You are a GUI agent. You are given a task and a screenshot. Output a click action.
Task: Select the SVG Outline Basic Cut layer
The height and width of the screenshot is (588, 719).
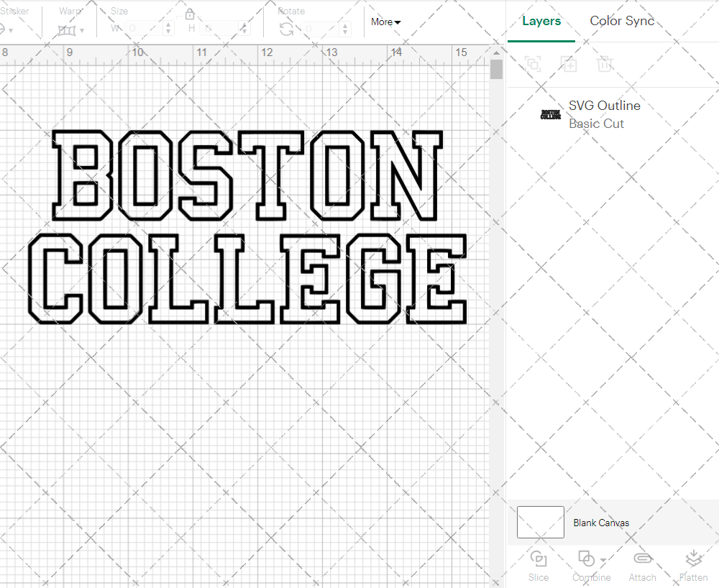coord(604,114)
